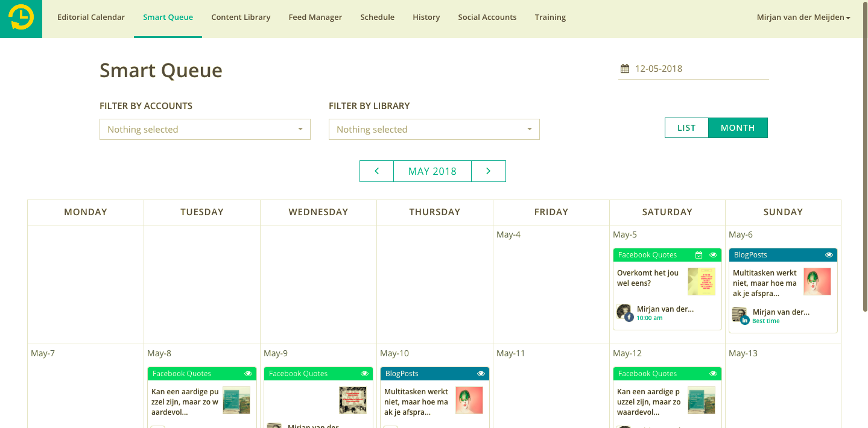Toggle eye icon on May-5 Facebook Quotes post

coord(713,255)
